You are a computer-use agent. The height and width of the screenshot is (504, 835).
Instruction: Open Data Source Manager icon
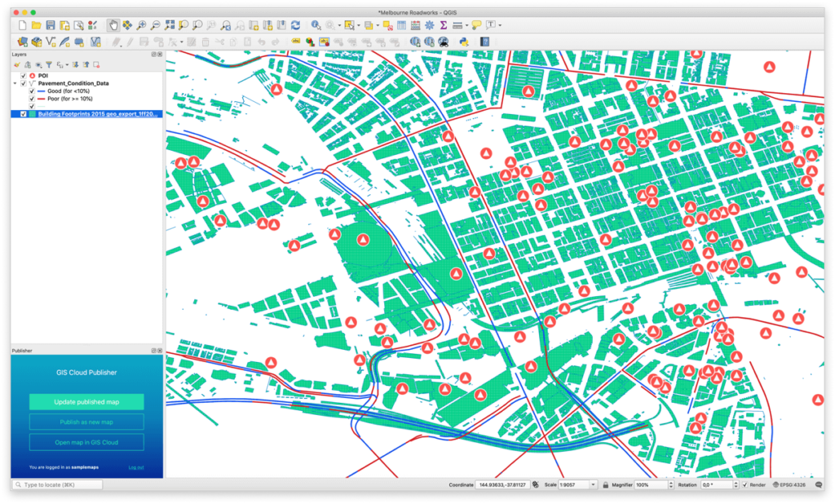pos(22,42)
